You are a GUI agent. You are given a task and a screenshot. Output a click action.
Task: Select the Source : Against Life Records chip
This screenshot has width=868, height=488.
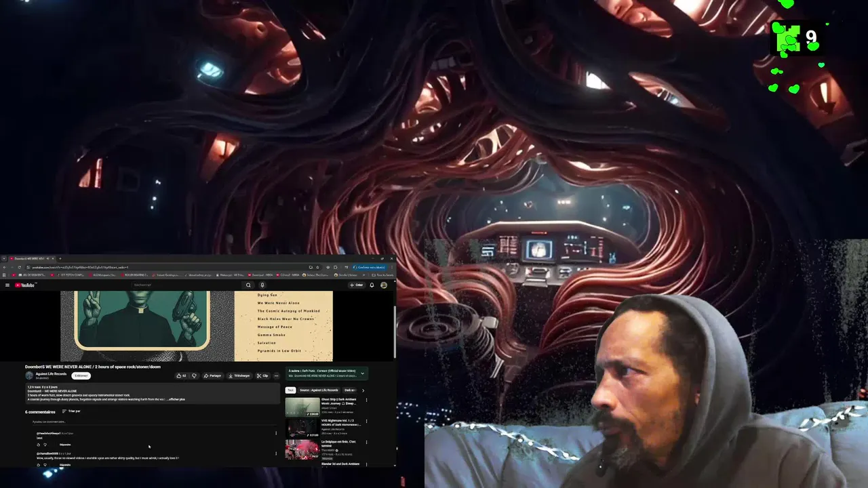point(319,390)
